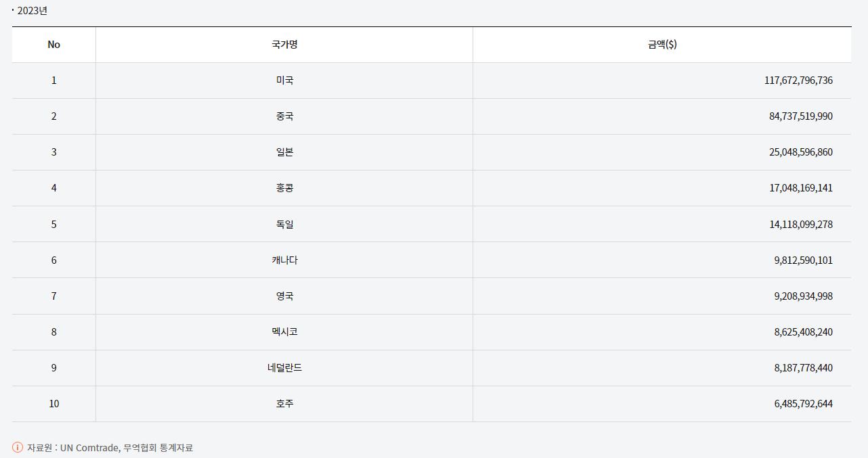The height and width of the screenshot is (458, 868).
Task: Select the 영국 country cell
Action: 284,296
